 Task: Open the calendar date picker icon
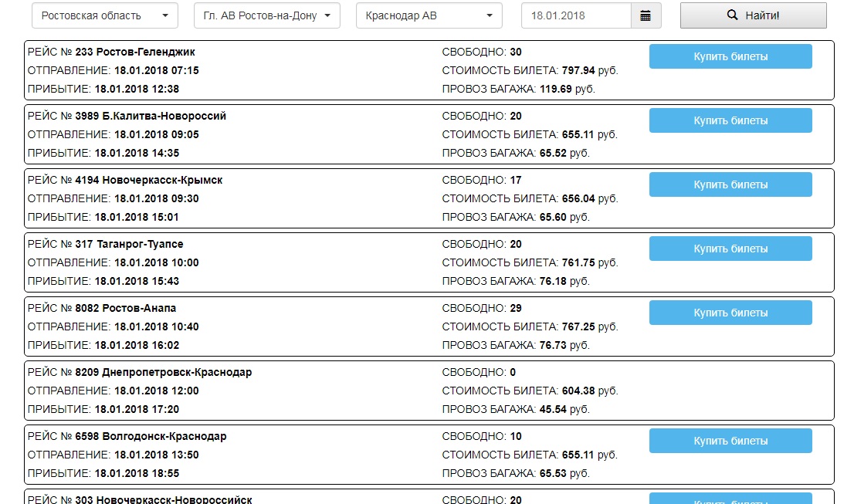646,15
